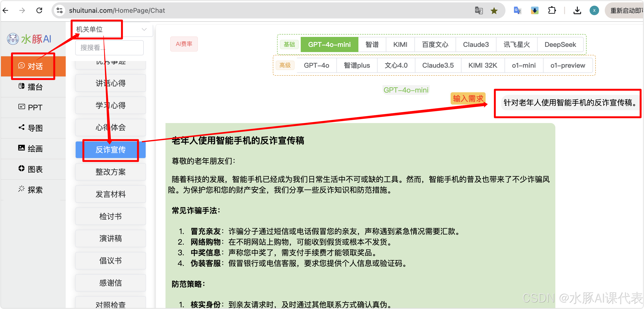The width and height of the screenshot is (644, 309).
Task: Click the browser reload icon
Action: (x=39, y=10)
